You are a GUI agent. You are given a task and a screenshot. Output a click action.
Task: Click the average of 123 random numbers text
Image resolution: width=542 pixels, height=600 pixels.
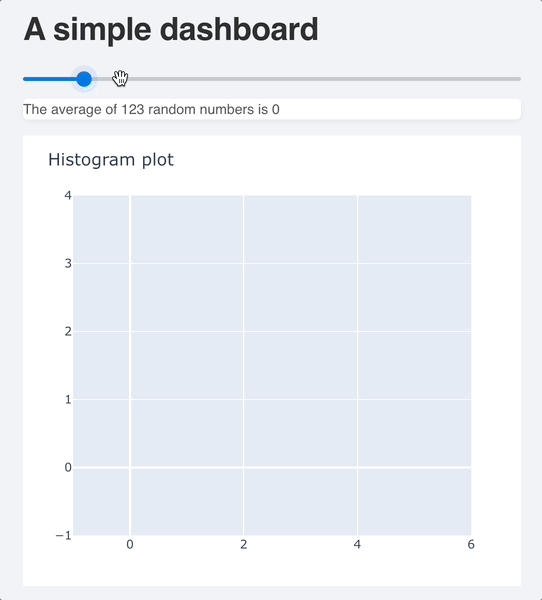coord(151,109)
